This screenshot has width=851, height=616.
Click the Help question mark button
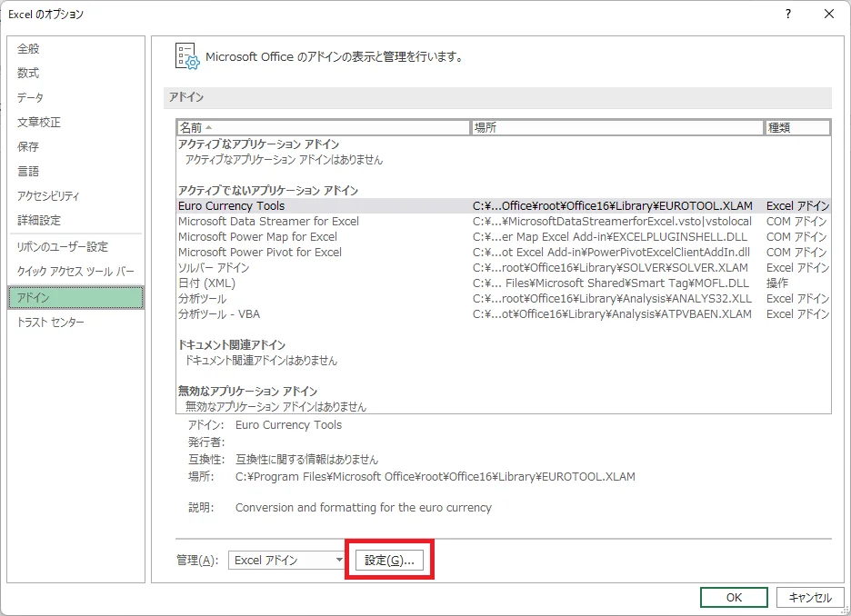tap(787, 14)
